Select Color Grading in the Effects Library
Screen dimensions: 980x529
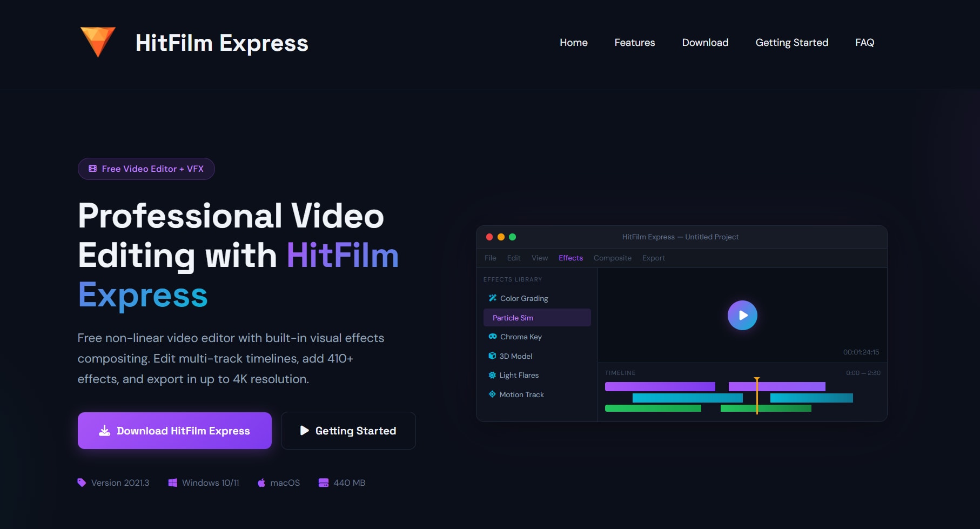point(537,298)
